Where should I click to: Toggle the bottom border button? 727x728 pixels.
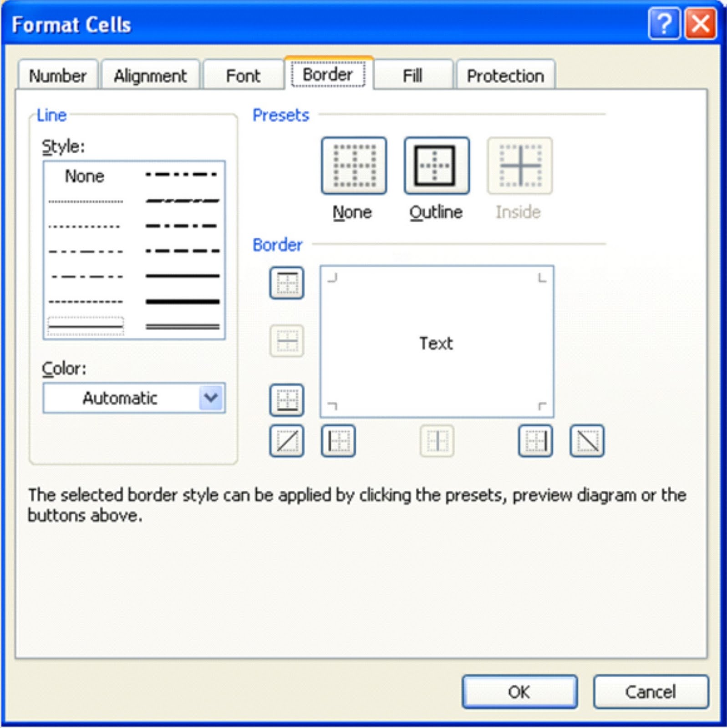click(x=286, y=400)
